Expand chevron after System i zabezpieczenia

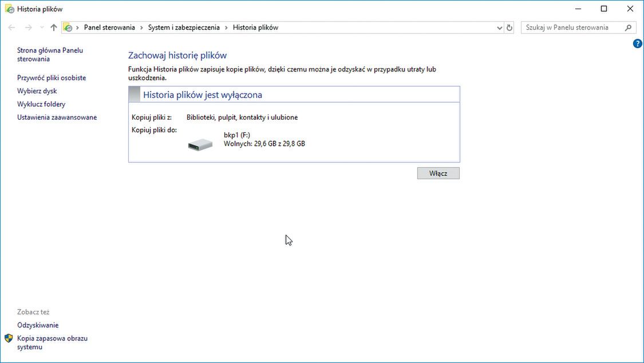coord(226,27)
